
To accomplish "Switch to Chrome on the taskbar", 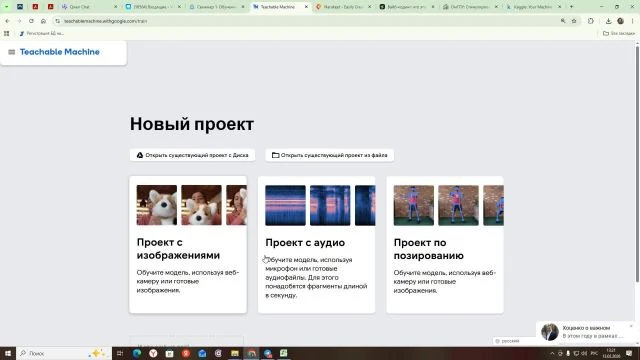I will 251,353.
